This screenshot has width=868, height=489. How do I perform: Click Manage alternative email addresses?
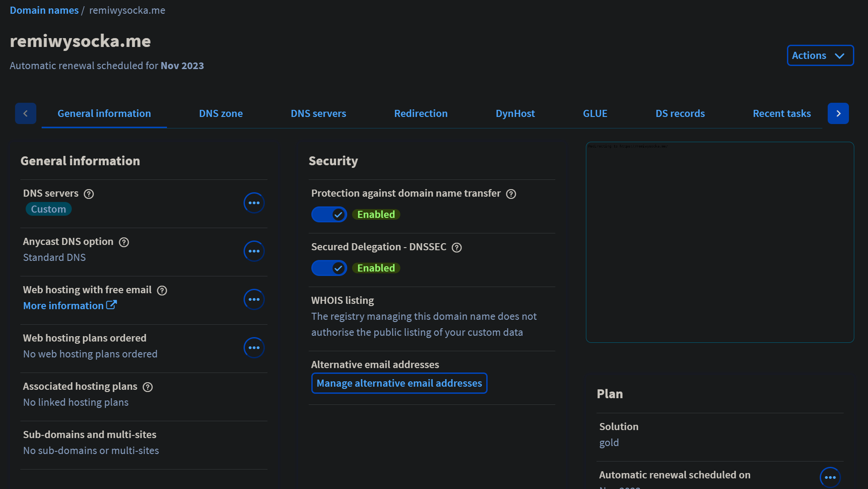tap(399, 383)
